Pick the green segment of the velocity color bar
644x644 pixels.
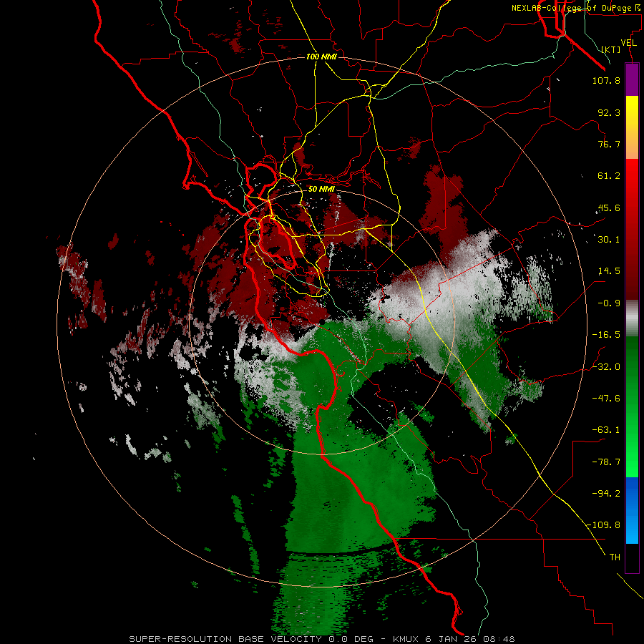click(x=632, y=406)
